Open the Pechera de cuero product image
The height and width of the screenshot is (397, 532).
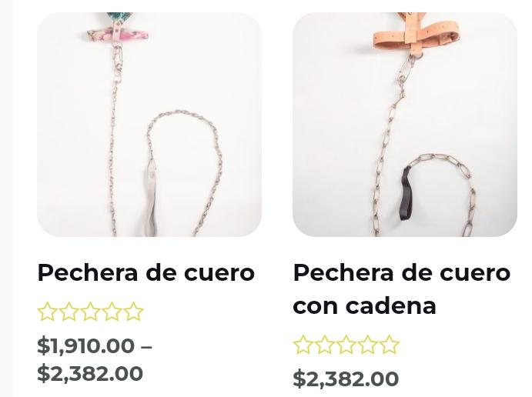(149, 125)
